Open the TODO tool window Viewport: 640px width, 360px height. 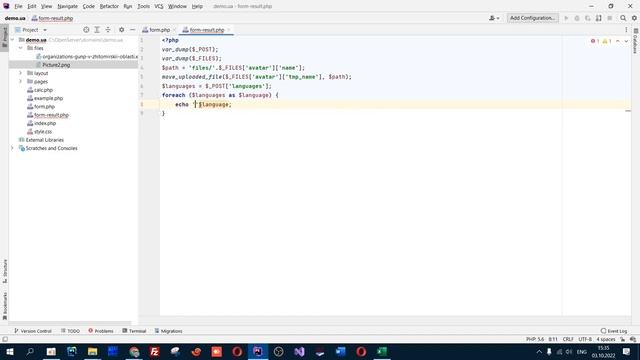[x=70, y=331]
